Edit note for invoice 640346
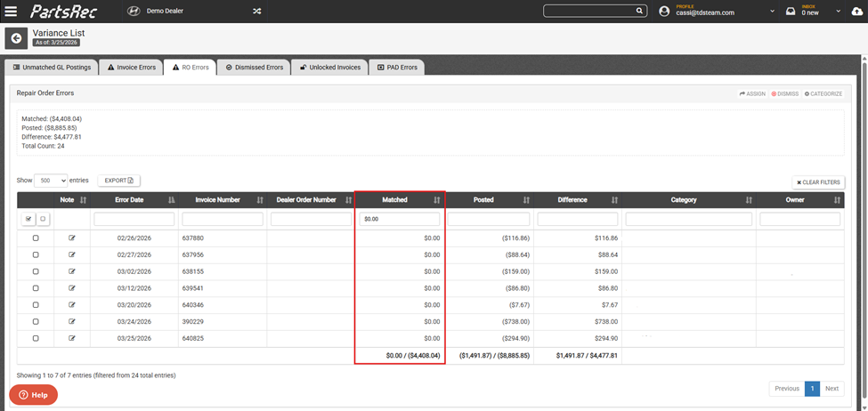The width and height of the screenshot is (868, 411). [71, 304]
